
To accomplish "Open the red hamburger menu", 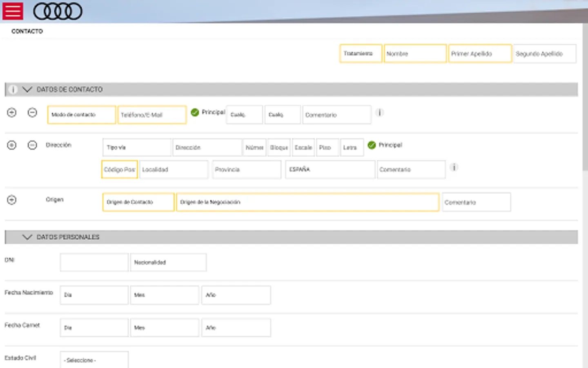I will 13,11.
